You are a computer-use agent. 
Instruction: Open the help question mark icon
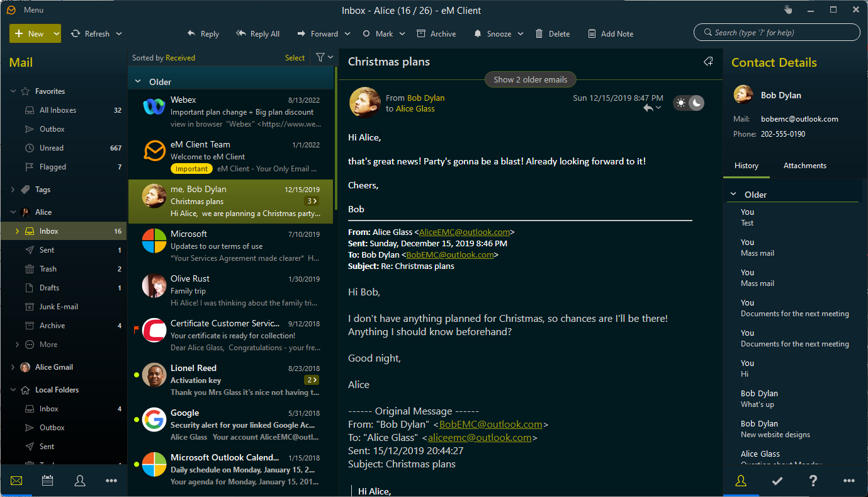(813, 481)
